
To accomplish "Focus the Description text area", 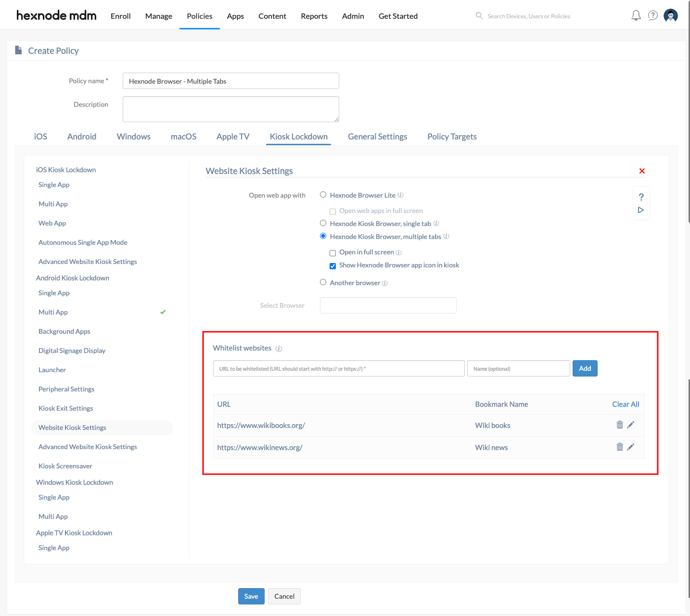I will [231, 109].
